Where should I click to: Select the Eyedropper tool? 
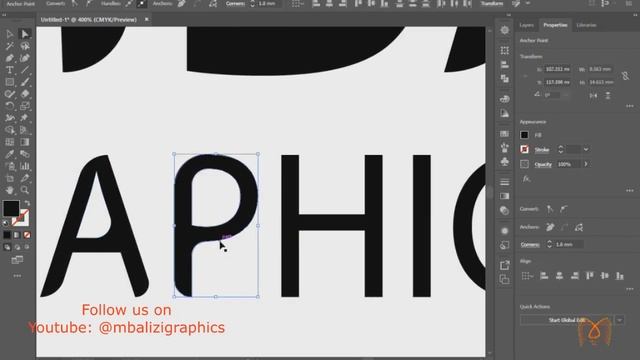point(10,154)
